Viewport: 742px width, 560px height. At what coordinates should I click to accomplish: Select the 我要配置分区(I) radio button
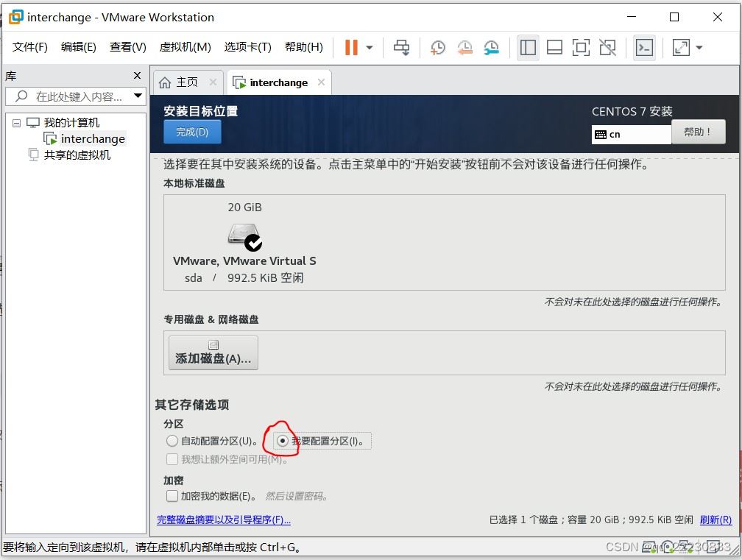pyautogui.click(x=283, y=441)
